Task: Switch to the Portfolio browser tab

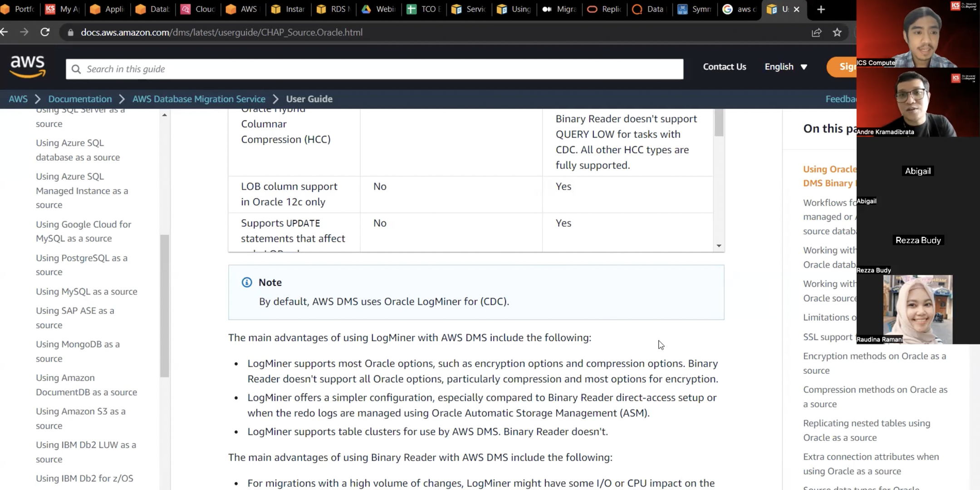Action: click(x=17, y=9)
